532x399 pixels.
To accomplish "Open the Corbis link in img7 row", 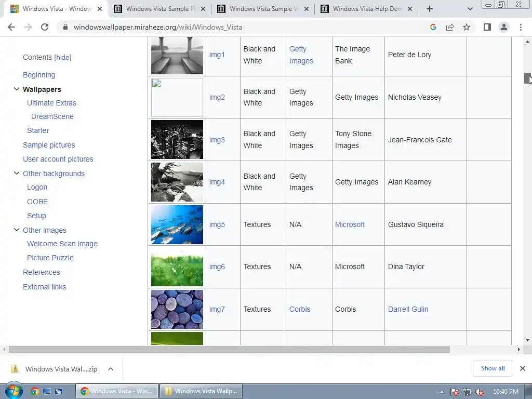I will [x=300, y=309].
